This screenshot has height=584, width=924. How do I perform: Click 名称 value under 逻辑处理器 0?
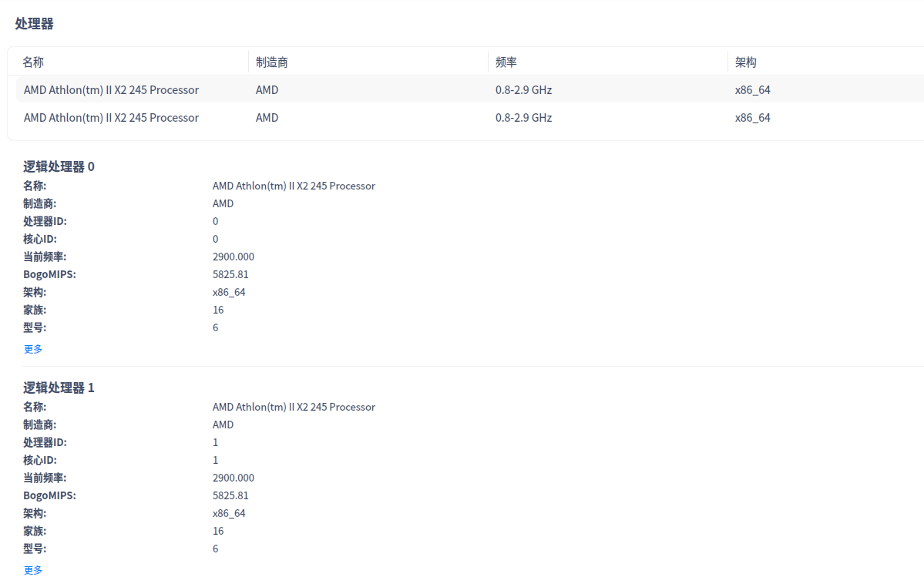point(294,186)
